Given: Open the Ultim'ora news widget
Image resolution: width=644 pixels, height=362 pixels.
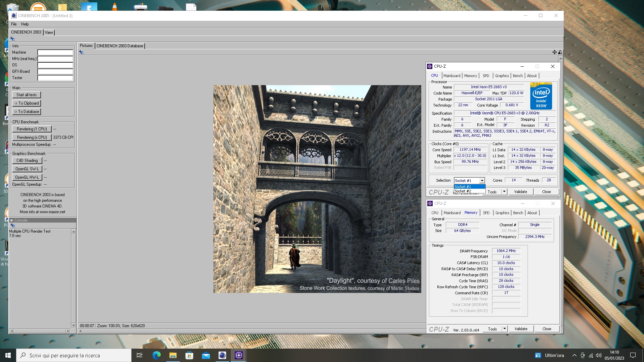Looking at the screenshot, I should click(x=549, y=355).
